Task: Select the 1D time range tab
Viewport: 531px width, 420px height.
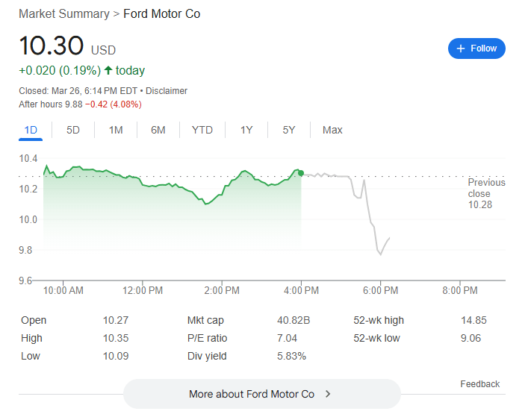Action: (31, 130)
